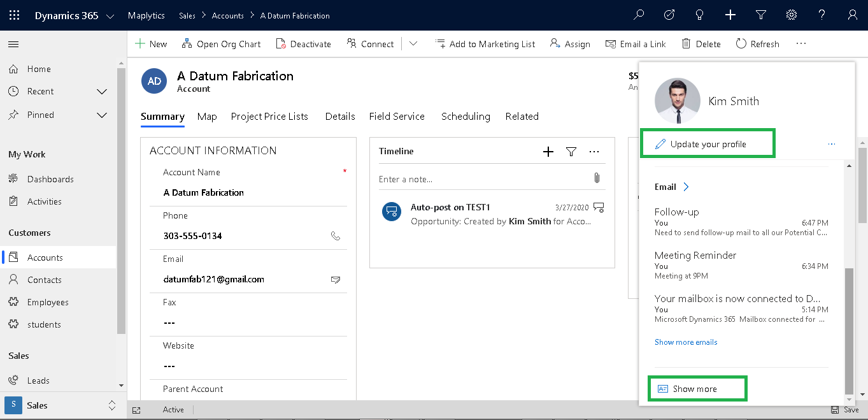Click Show more emails link
This screenshot has width=868, height=420.
pos(686,342)
